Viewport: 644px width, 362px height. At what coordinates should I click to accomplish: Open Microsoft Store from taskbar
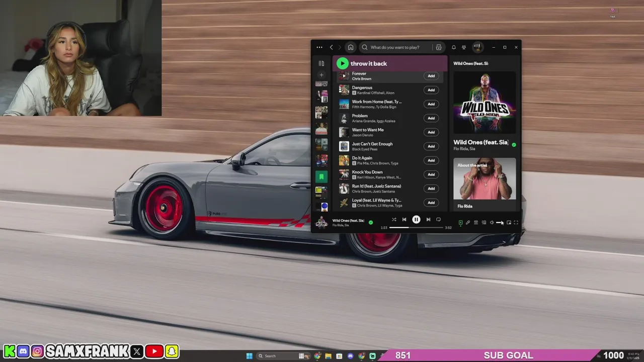coord(339,356)
